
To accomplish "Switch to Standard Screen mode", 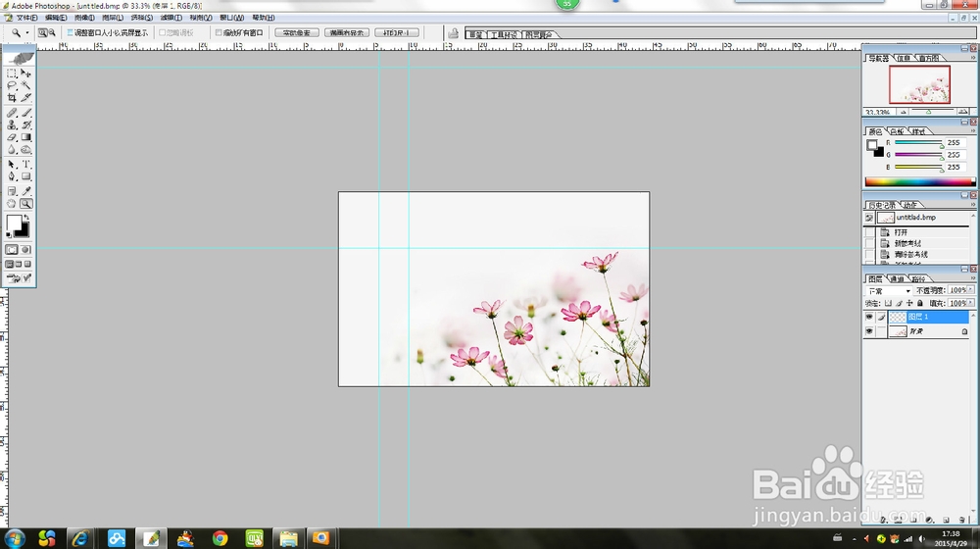I will pos(10,265).
